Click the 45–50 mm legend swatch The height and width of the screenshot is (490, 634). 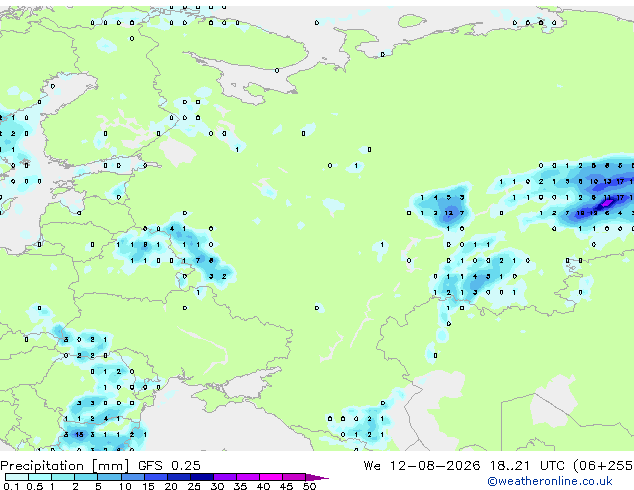(x=294, y=477)
